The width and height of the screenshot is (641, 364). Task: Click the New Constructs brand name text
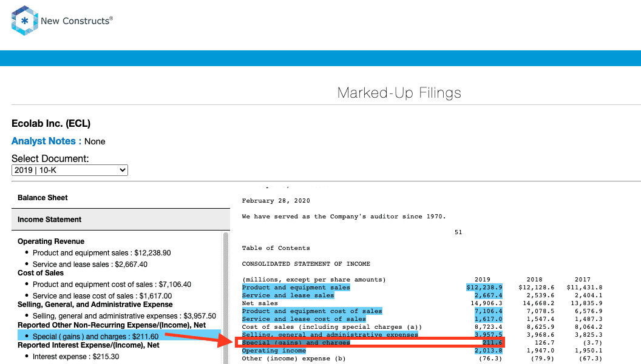click(x=76, y=21)
